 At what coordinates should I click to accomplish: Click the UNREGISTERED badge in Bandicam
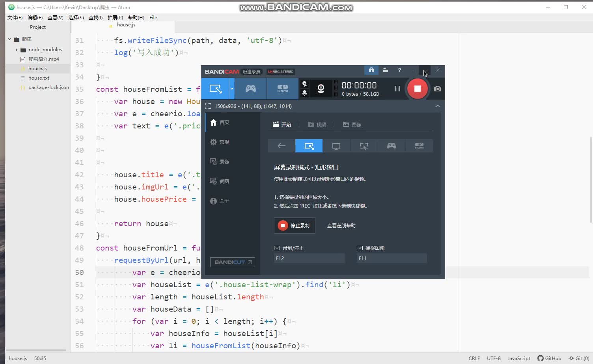coord(281,72)
